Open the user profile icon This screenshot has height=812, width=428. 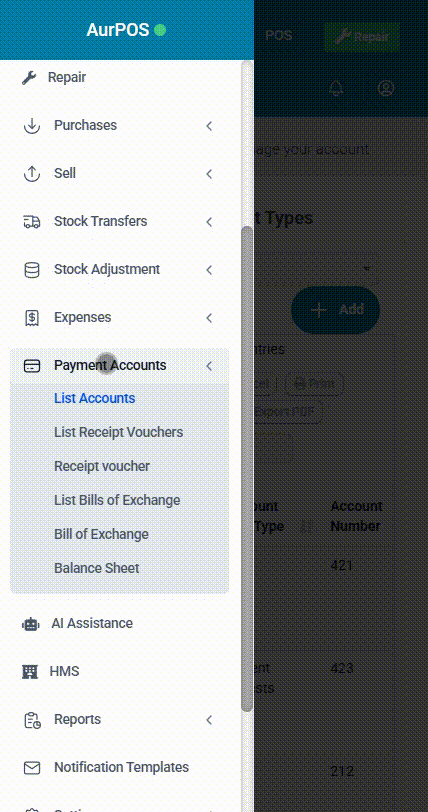tap(386, 88)
